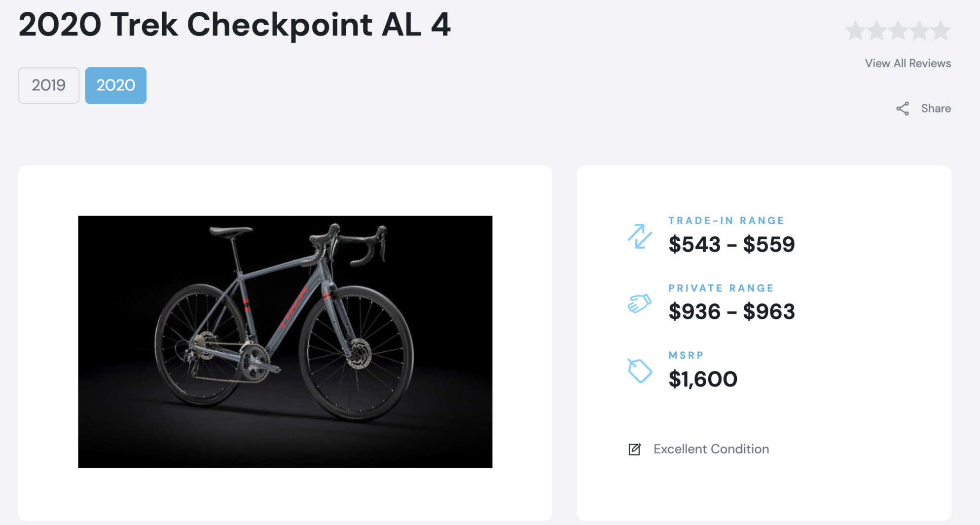Open the year selector showing 2019

click(x=48, y=85)
